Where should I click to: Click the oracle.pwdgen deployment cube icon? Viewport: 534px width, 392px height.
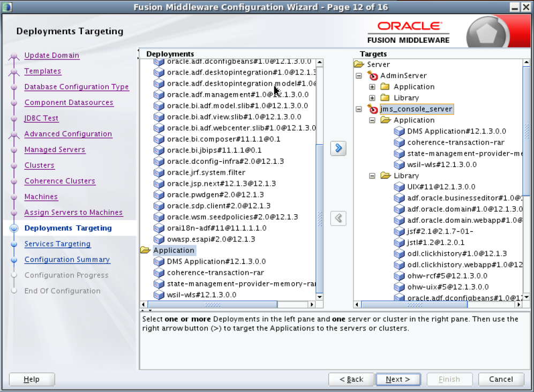[x=159, y=195]
